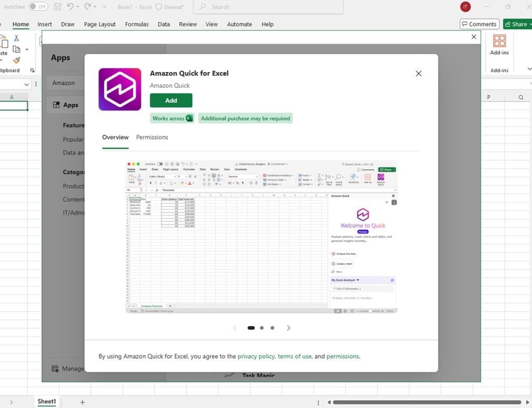Click the Amazon search field in store
The image size is (532, 408).
coord(65,83)
